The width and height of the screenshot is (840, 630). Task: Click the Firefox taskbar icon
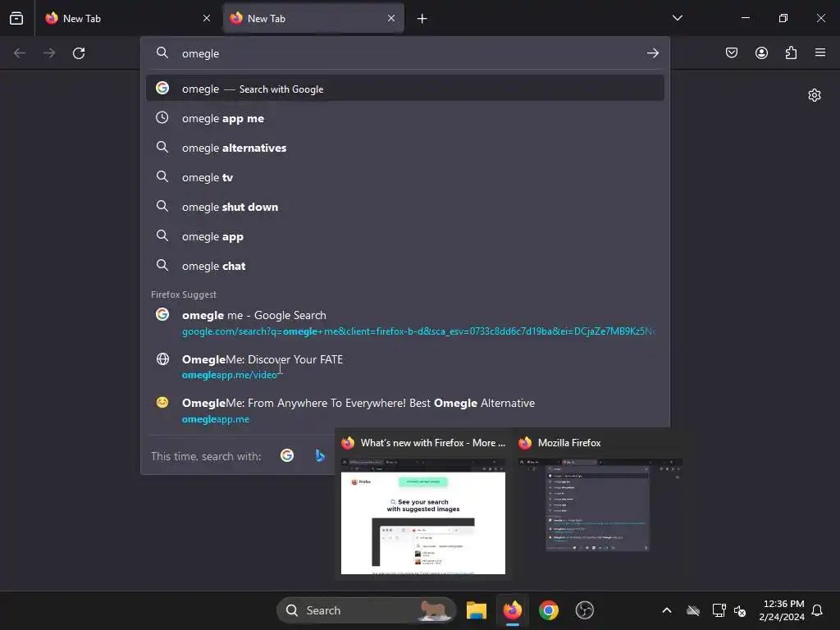(513, 610)
